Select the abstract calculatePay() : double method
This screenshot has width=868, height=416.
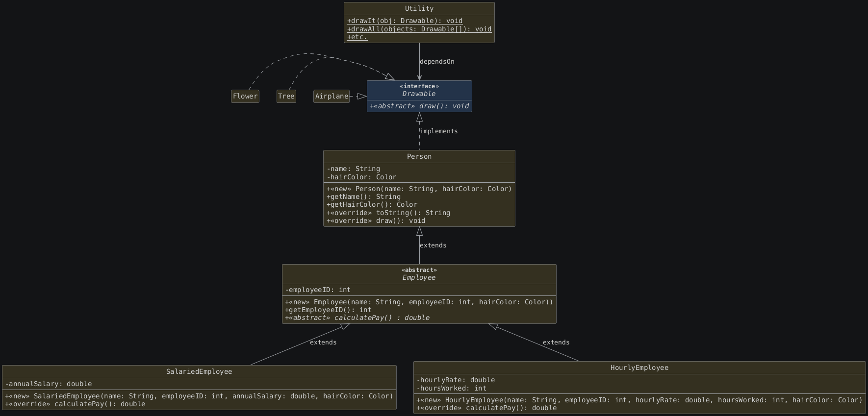[x=357, y=318]
